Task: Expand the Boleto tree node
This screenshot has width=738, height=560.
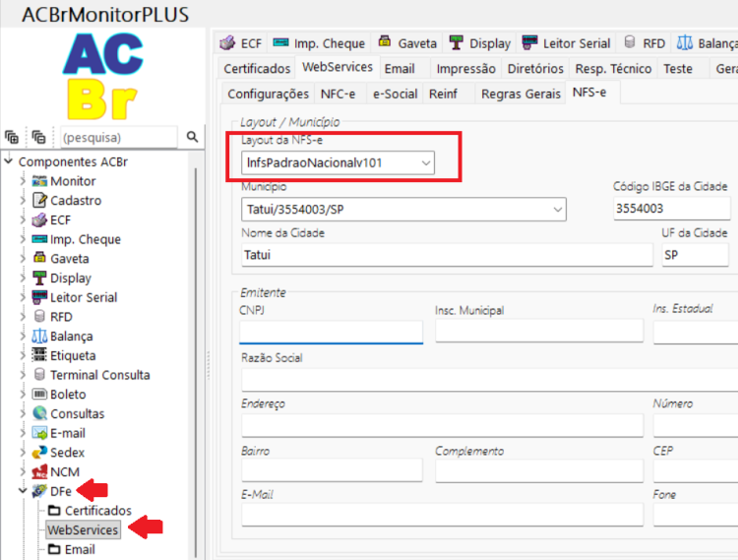Action: pyautogui.click(x=23, y=394)
